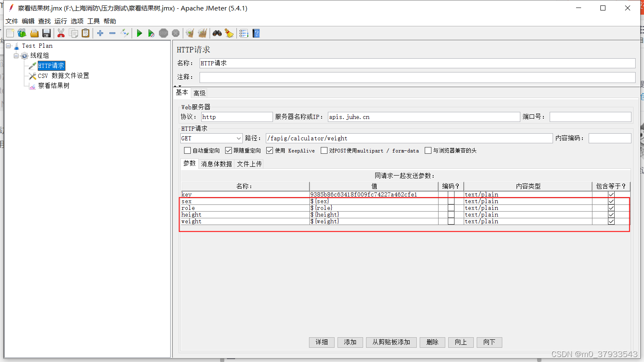This screenshot has width=644, height=362.
Task: Expand all nodes with plus icon
Action: point(100,33)
